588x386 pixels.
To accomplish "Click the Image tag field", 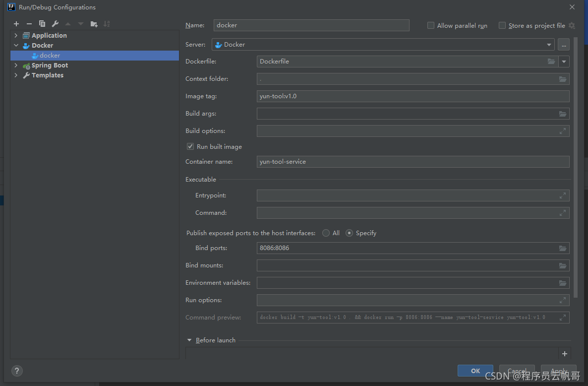I will click(413, 96).
